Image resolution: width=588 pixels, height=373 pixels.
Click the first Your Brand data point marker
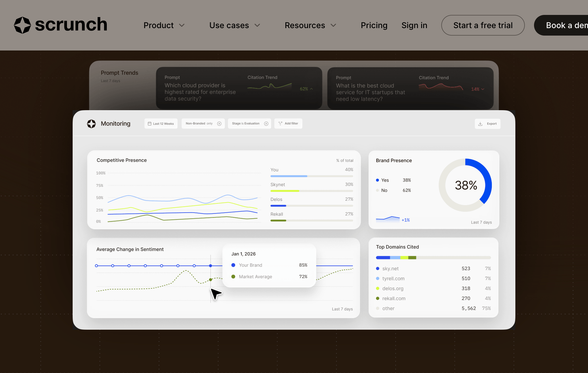[x=96, y=266]
